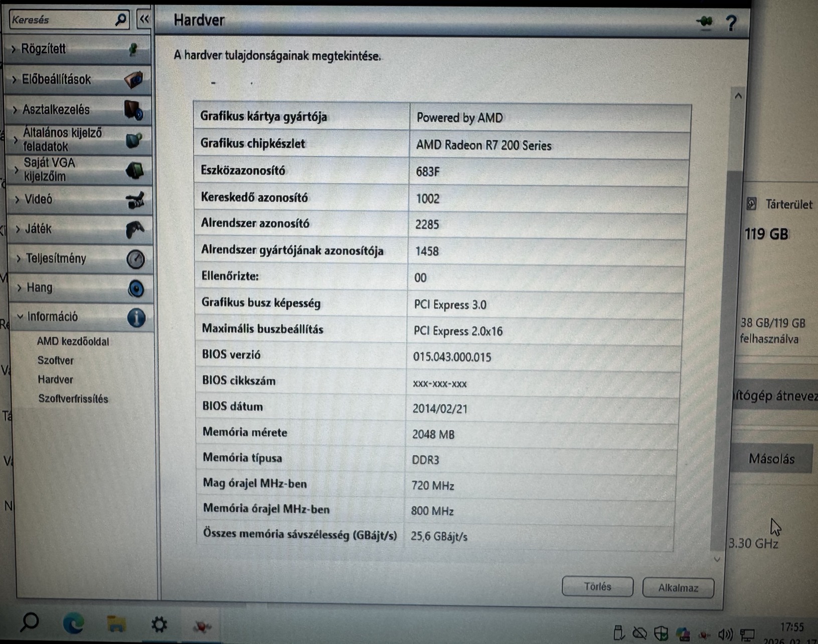This screenshot has width=818, height=644.
Task: Click the Általános kijelző feladatok icon
Action: click(x=134, y=140)
